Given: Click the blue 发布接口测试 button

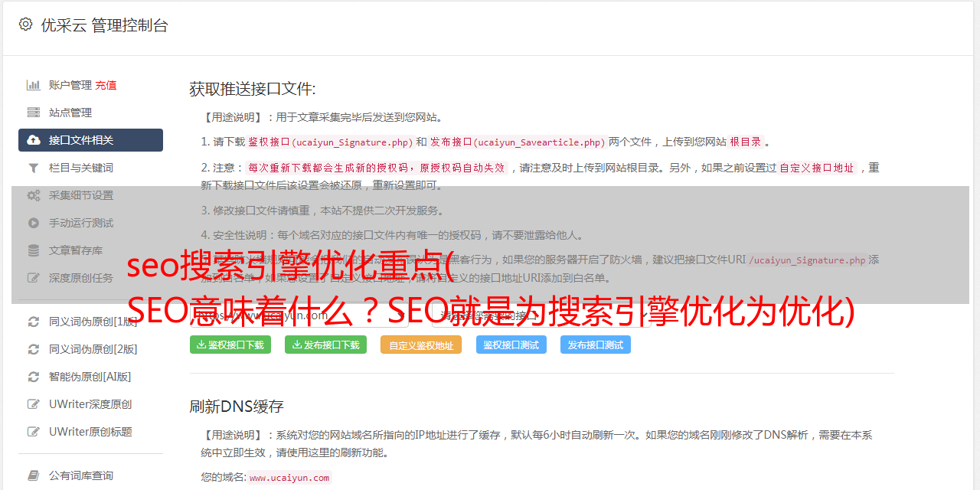Looking at the screenshot, I should click(596, 345).
